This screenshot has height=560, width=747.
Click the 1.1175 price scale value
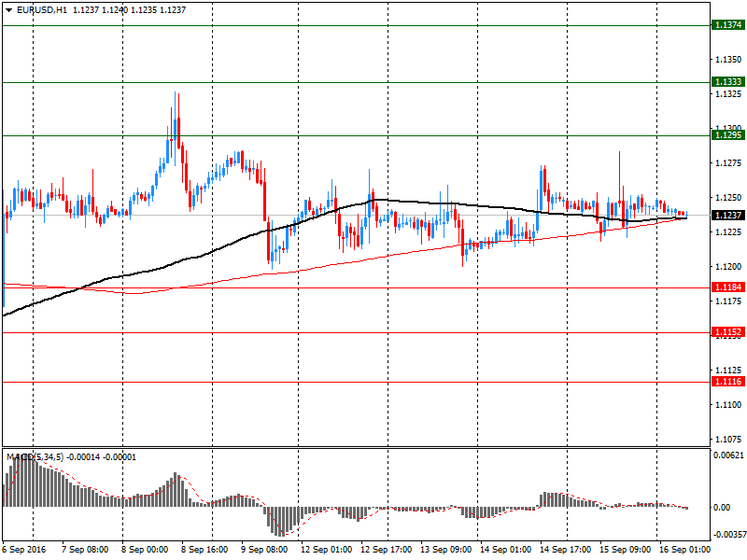pyautogui.click(x=728, y=301)
